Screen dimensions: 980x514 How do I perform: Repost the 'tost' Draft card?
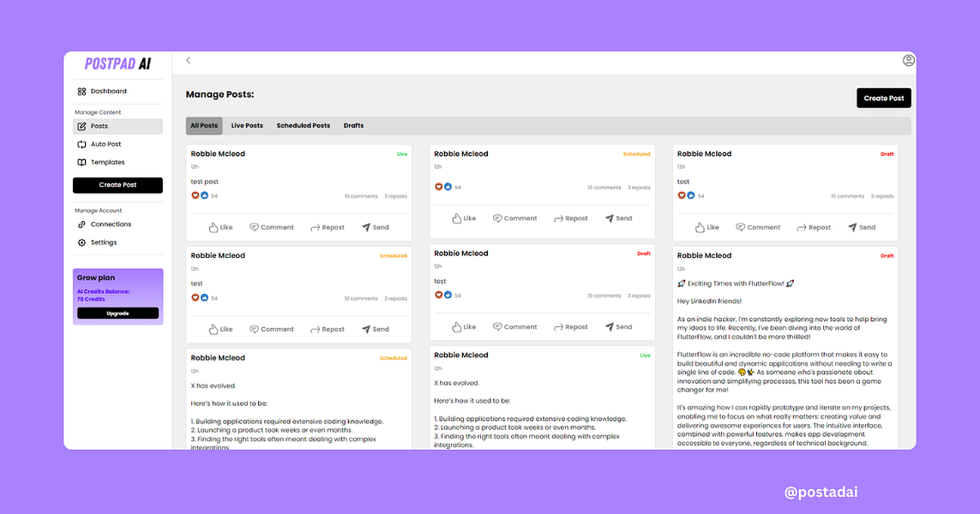tap(814, 227)
